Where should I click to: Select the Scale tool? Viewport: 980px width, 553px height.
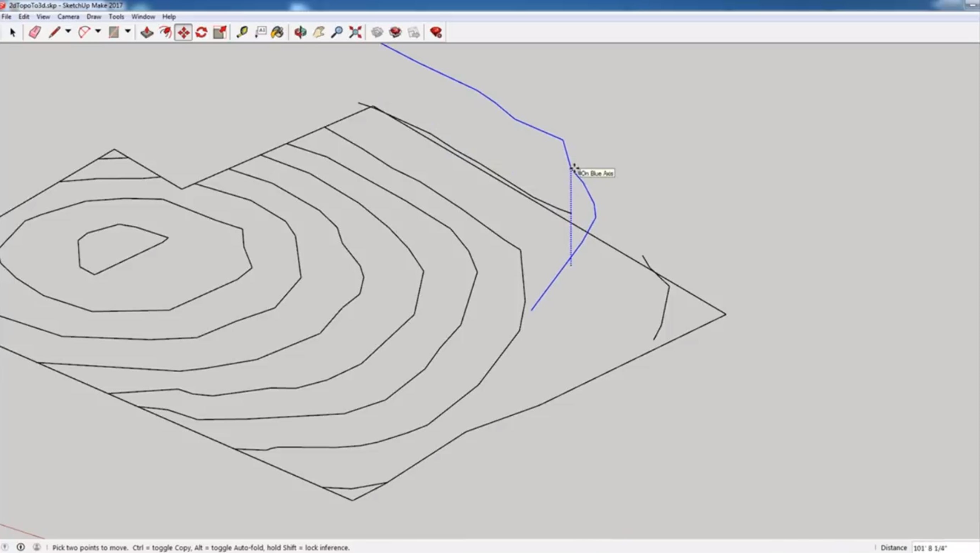[220, 32]
